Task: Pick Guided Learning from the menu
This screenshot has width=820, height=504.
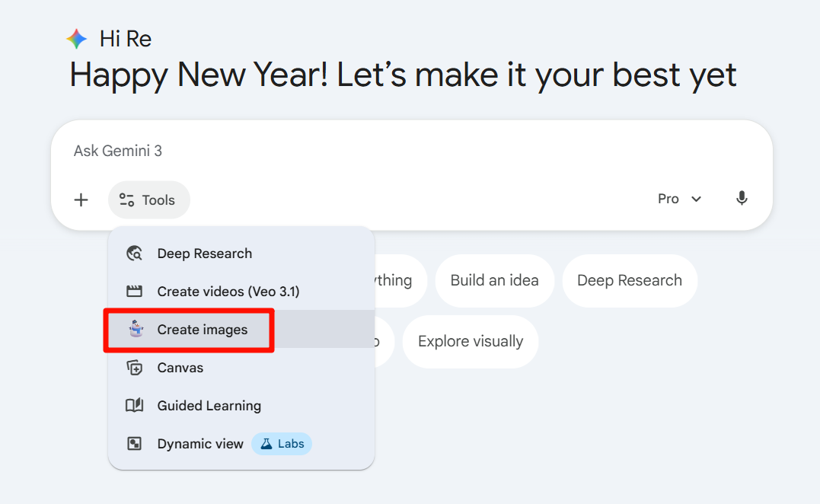Action: [x=209, y=406]
